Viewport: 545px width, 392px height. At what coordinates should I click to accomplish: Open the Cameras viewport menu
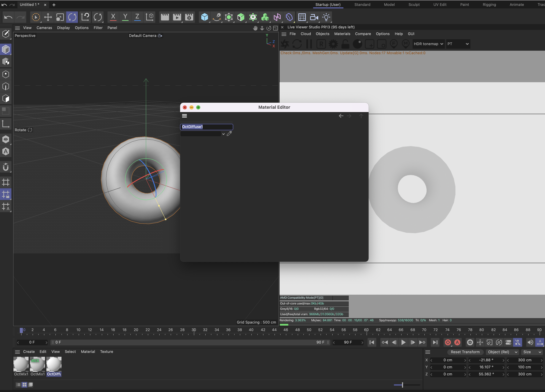[x=44, y=28]
